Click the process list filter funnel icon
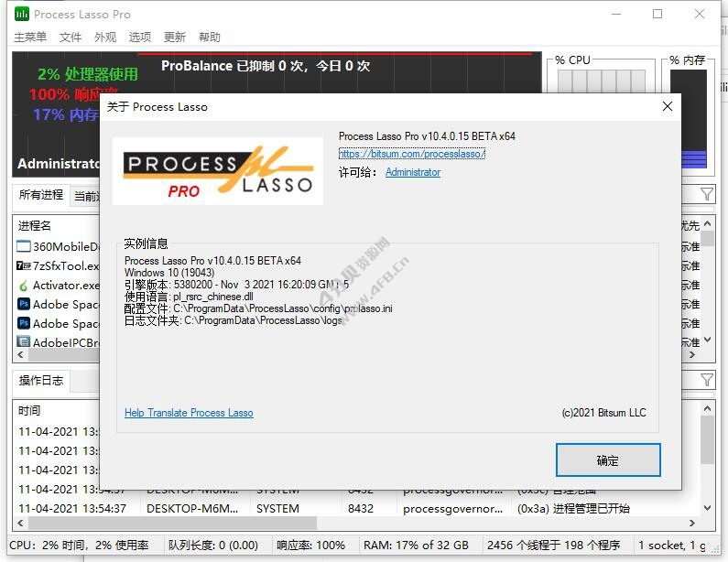Image resolution: width=728 pixels, height=562 pixels. (707, 194)
